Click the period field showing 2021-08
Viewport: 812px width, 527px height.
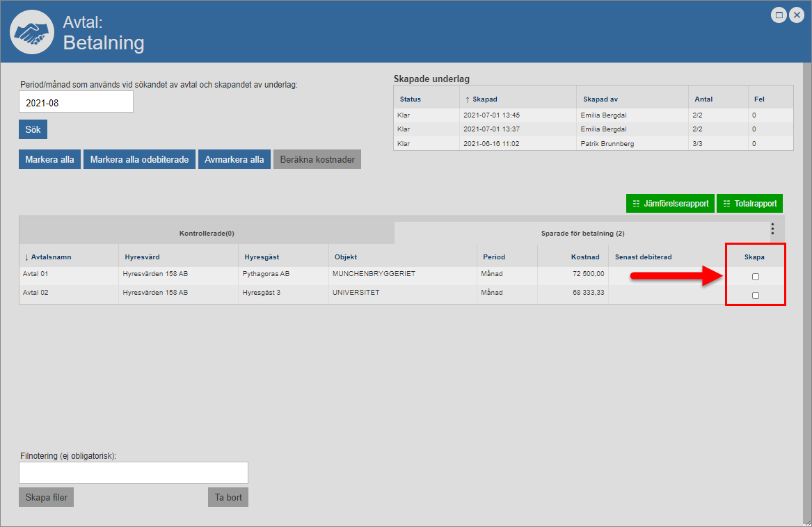[x=76, y=102]
